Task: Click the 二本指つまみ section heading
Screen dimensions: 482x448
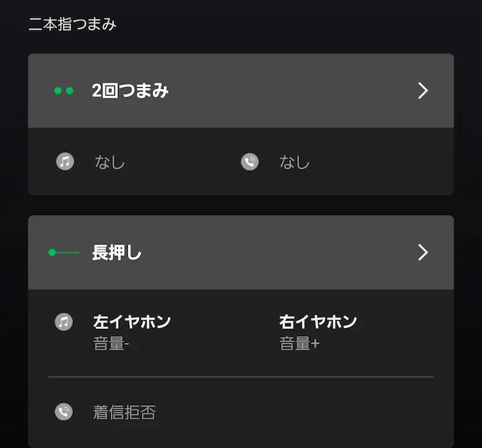Action: 72,24
